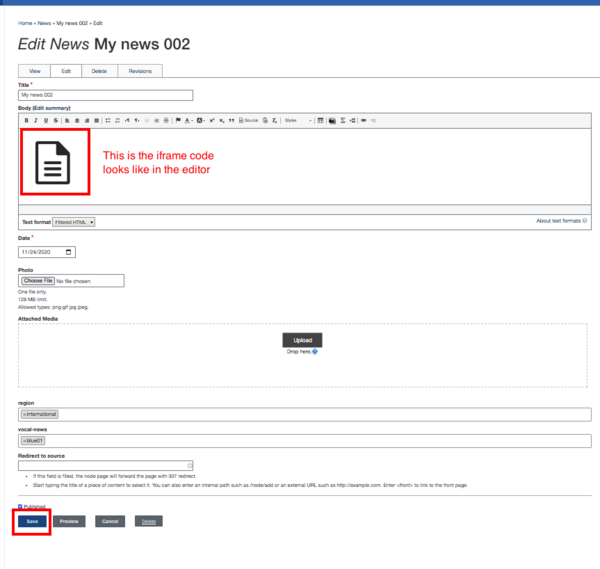Toggle italic formatting in the editor toolbar
This screenshot has height=569, width=600.
point(36,120)
